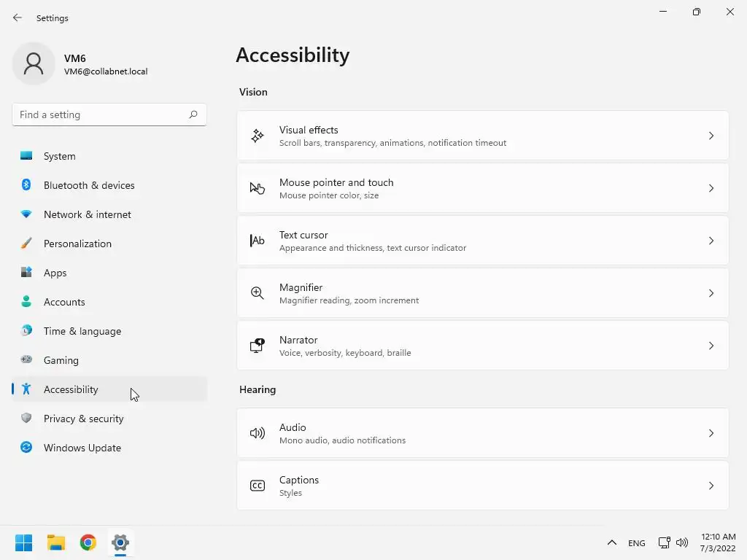This screenshot has width=747, height=560.
Task: Open File Explorer from the taskbar
Action: [x=56, y=542]
